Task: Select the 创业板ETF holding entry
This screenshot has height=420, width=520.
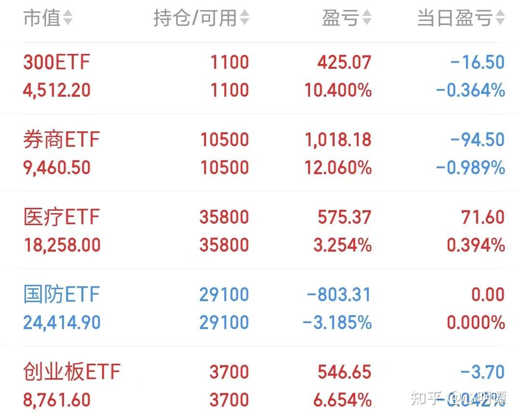Action: [72, 372]
